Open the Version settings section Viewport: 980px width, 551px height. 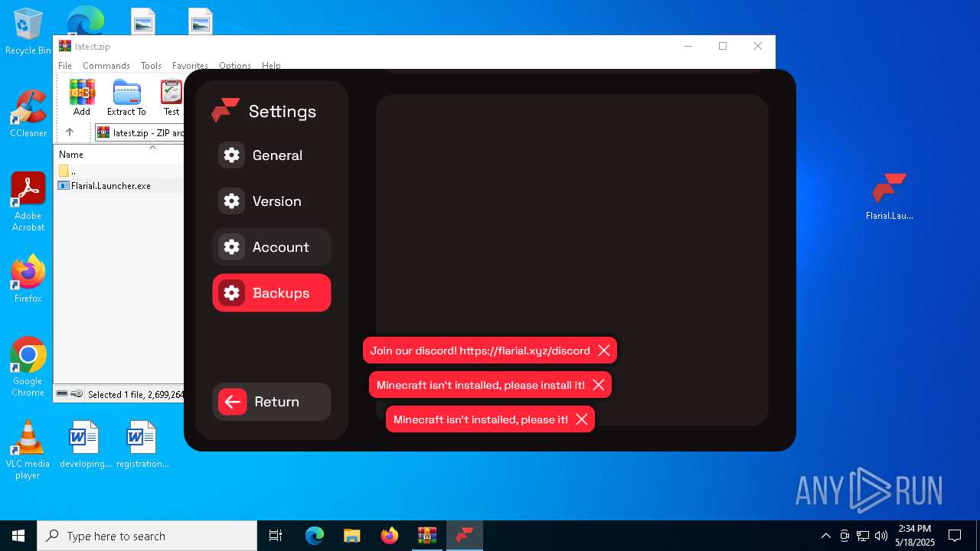(271, 201)
